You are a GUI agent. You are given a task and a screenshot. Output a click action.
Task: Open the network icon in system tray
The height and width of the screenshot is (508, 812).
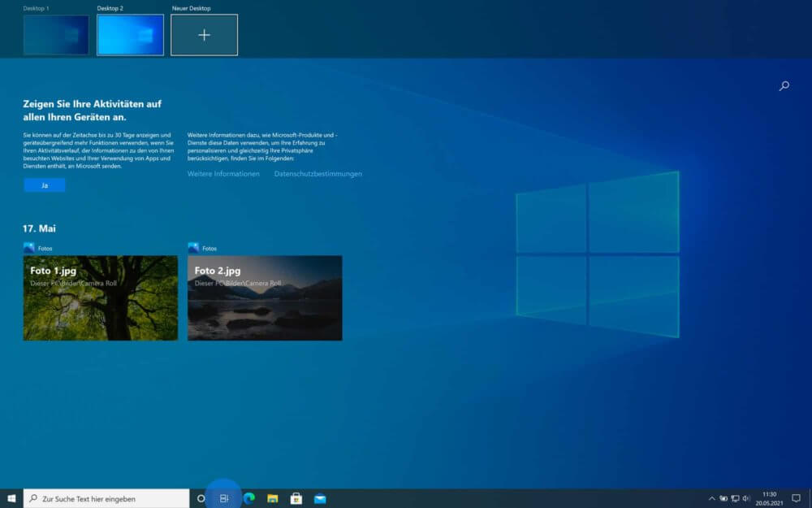pos(735,499)
